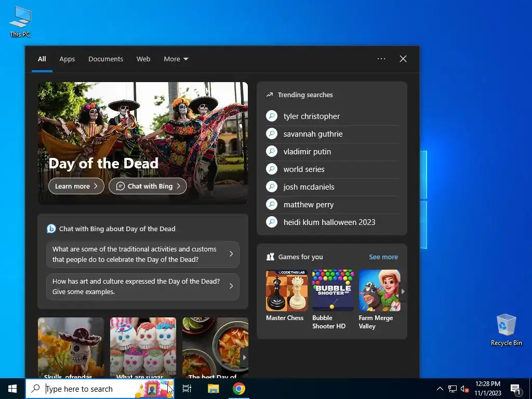Search trending term josh mcdaniels
The height and width of the screenshot is (399, 532).
point(332,187)
